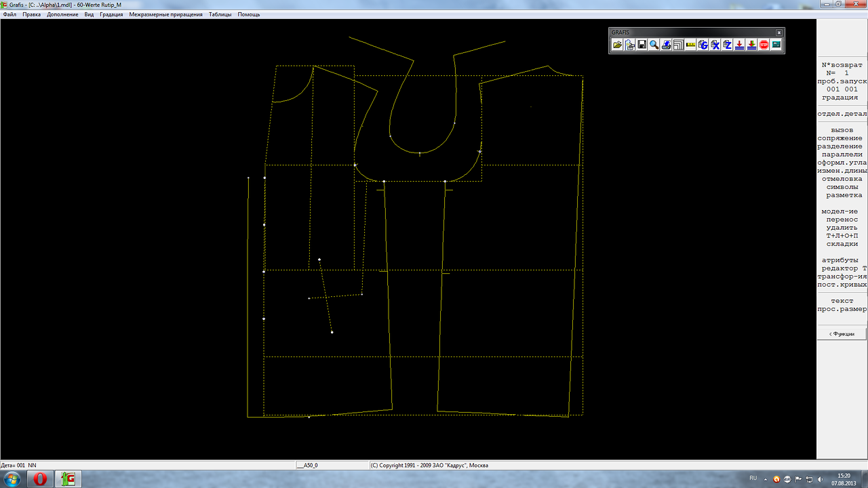Select 'проб.запуск' in the side panel
Viewport: 868px width, 488px height.
pos(842,81)
